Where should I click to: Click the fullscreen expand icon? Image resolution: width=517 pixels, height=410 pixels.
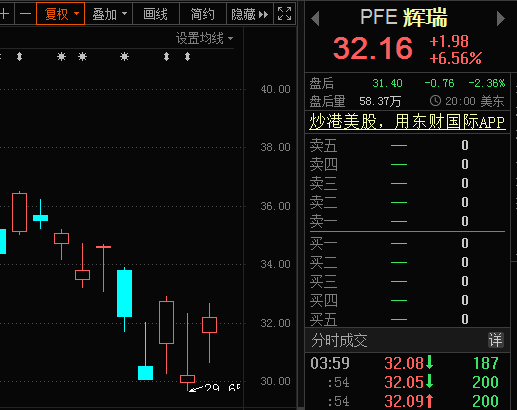click(x=284, y=14)
